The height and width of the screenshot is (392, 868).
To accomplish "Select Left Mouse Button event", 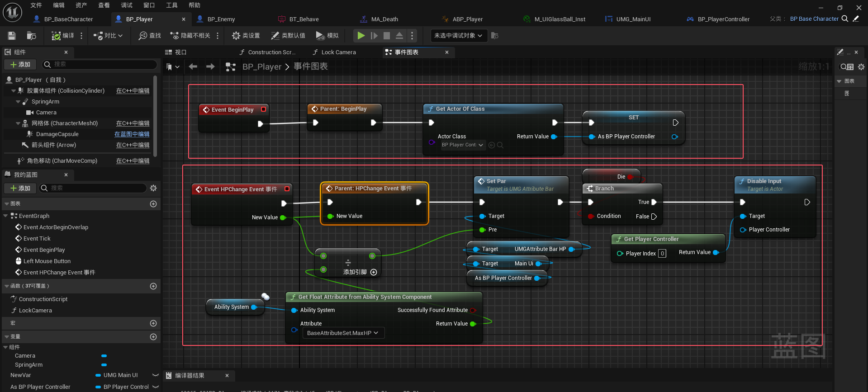I will coord(47,261).
